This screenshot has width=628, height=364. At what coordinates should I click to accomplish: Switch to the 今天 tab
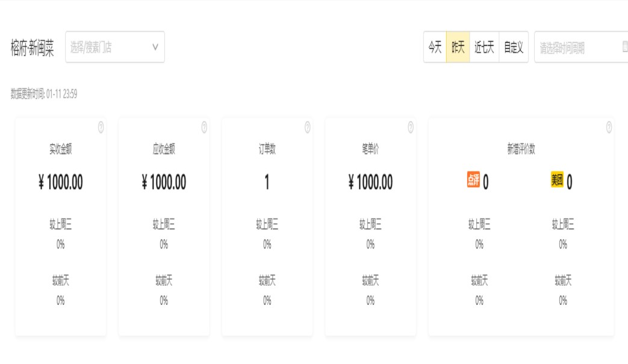[x=435, y=48]
